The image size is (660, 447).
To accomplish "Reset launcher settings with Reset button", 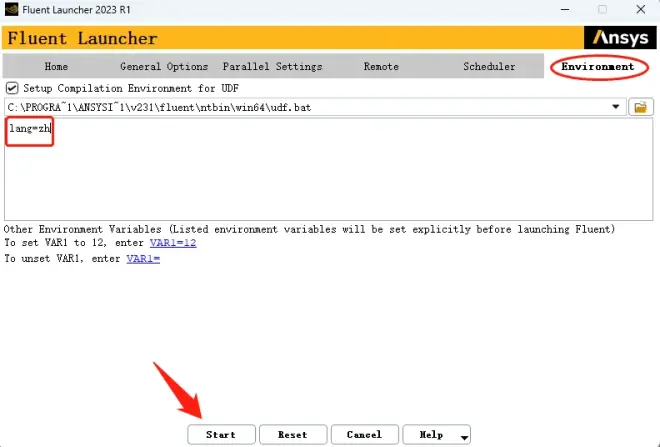I will [x=293, y=434].
